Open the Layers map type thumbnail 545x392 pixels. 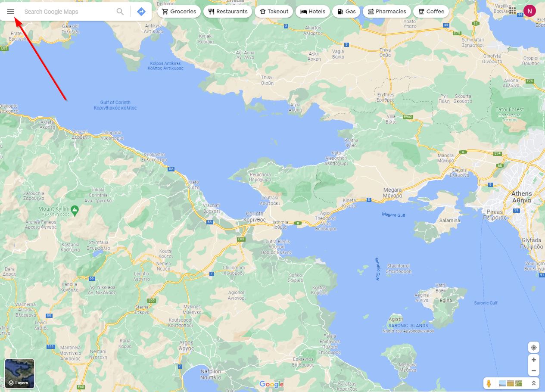click(x=19, y=373)
